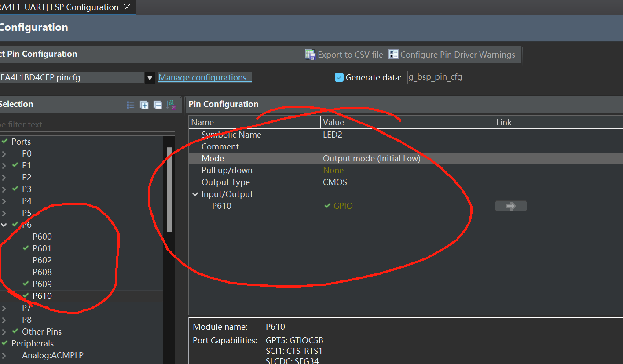This screenshot has width=623, height=364.
Task: Click the Comment property row
Action: pyautogui.click(x=406, y=147)
